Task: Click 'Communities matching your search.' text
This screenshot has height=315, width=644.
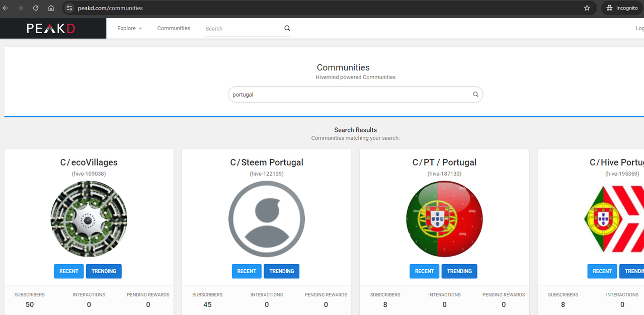Action: point(355,138)
